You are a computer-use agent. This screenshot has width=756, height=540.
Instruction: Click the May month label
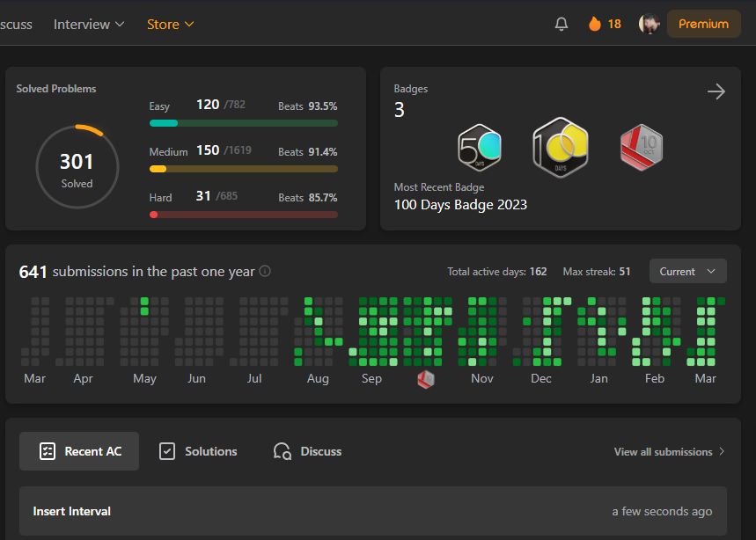point(144,379)
